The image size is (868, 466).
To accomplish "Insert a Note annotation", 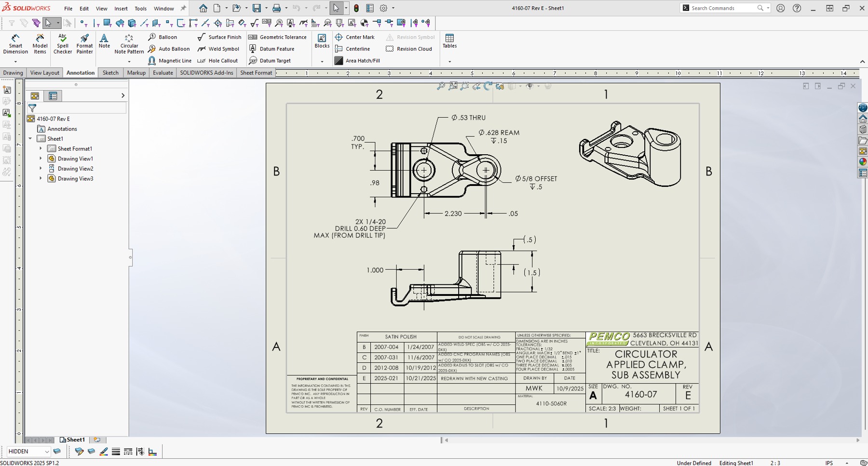I will tap(104, 41).
